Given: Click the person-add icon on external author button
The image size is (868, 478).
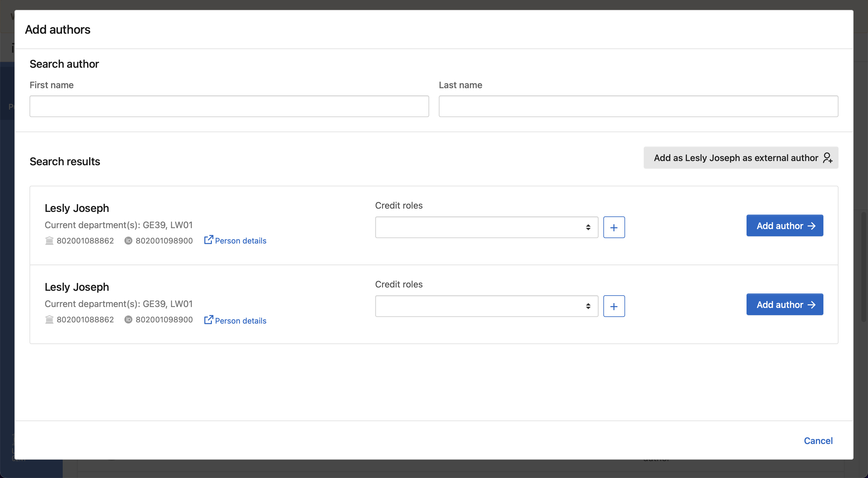Looking at the screenshot, I should pyautogui.click(x=827, y=157).
